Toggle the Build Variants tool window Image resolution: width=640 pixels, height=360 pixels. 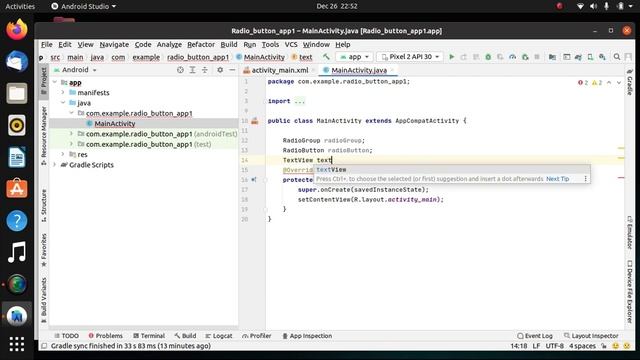coord(44,300)
